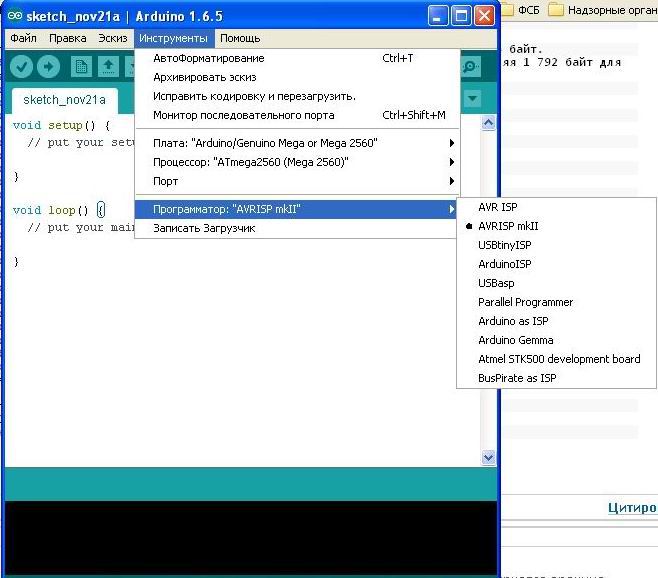This screenshot has width=658, height=578.
Task: Minimize the Arduino window
Action: pyautogui.click(x=438, y=16)
